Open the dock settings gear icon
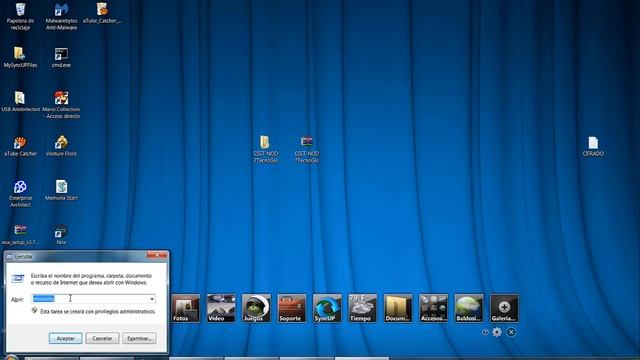 pos(497,332)
